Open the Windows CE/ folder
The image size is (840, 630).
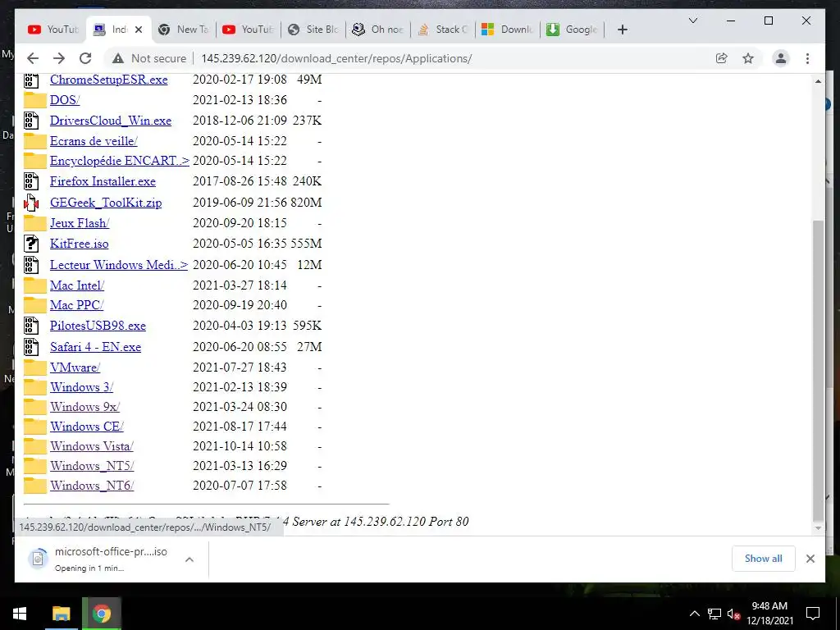87,427
